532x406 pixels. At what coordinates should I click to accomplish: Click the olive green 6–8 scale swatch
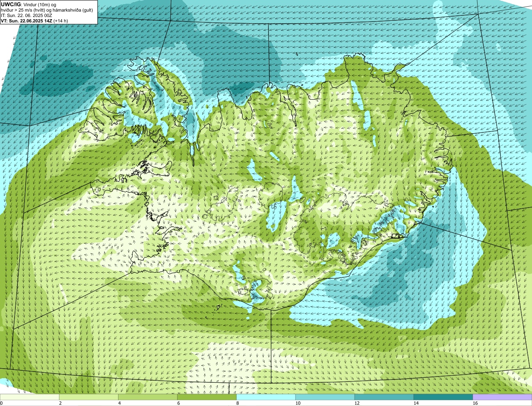pyautogui.click(x=207, y=397)
